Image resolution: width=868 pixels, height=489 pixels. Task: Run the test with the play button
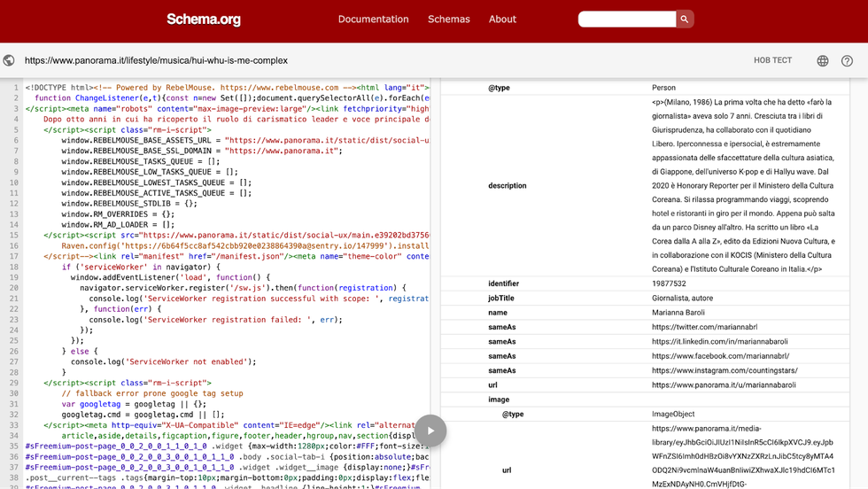[430, 431]
